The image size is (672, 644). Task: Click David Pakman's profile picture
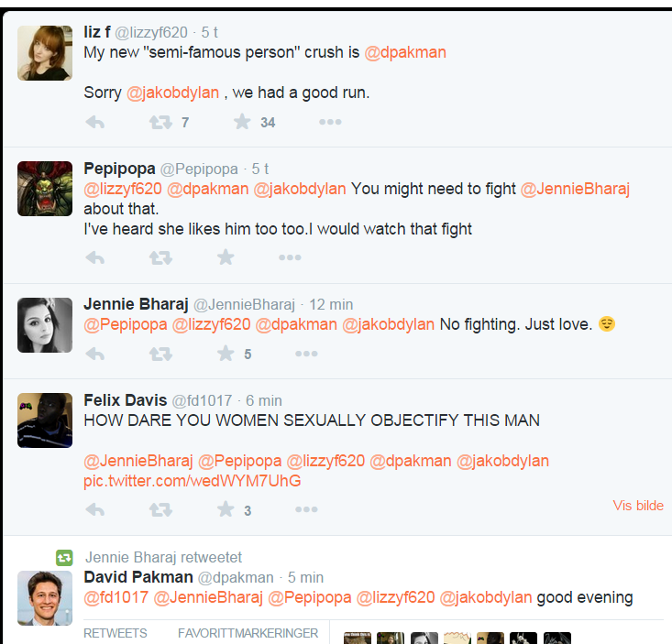45,597
